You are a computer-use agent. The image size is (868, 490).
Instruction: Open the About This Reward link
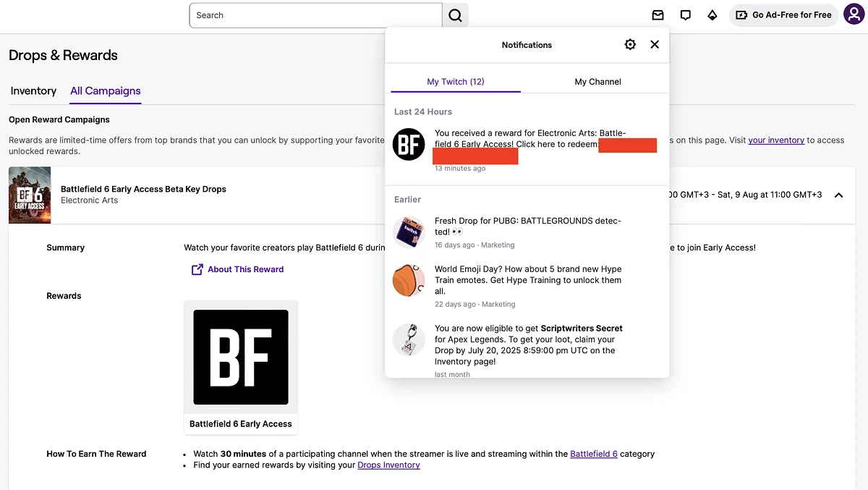tap(245, 269)
